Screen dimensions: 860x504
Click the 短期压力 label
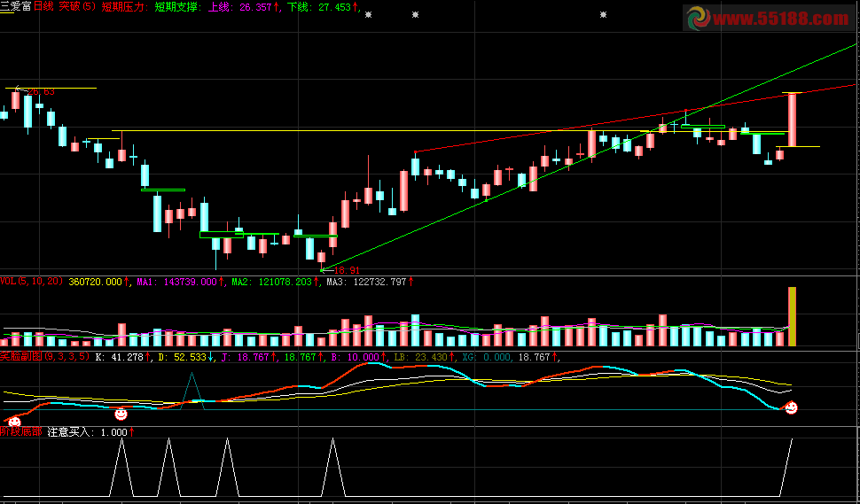pos(125,6)
